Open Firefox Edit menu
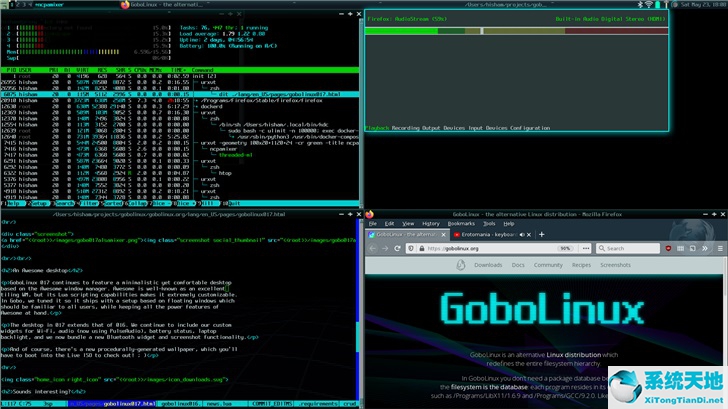Image resolution: width=728 pixels, height=409 pixels. click(x=390, y=224)
